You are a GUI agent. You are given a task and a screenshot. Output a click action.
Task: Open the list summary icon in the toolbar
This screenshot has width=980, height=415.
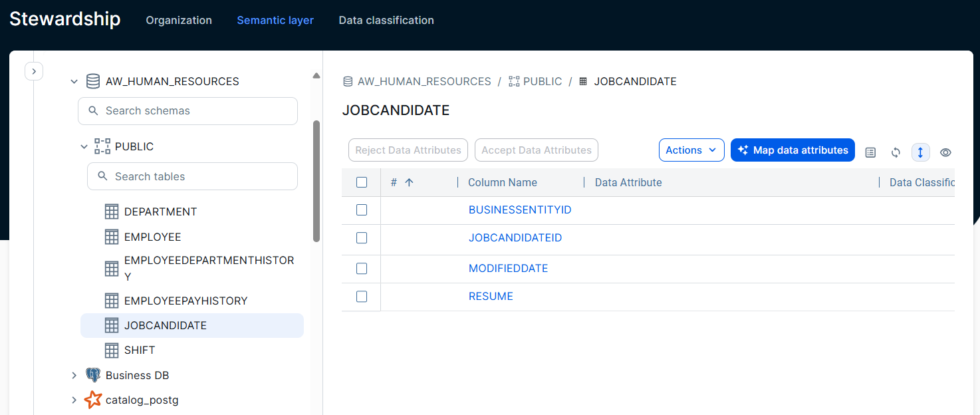tap(870, 152)
